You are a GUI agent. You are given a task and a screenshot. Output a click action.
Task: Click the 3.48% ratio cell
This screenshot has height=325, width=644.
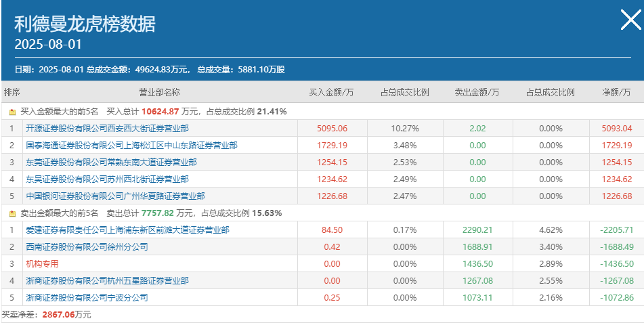[x=405, y=145]
